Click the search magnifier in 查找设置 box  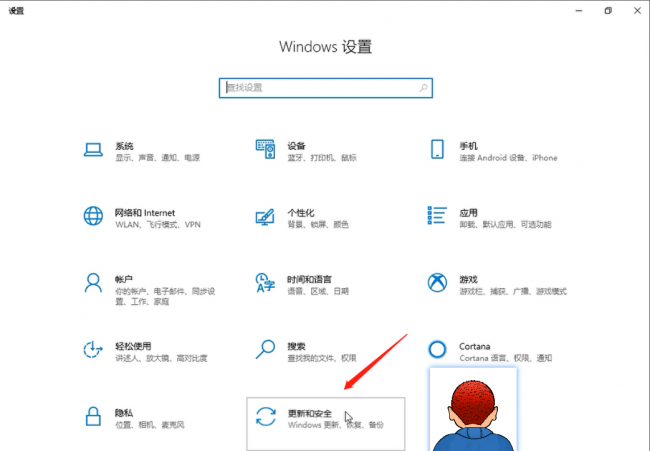click(x=423, y=88)
